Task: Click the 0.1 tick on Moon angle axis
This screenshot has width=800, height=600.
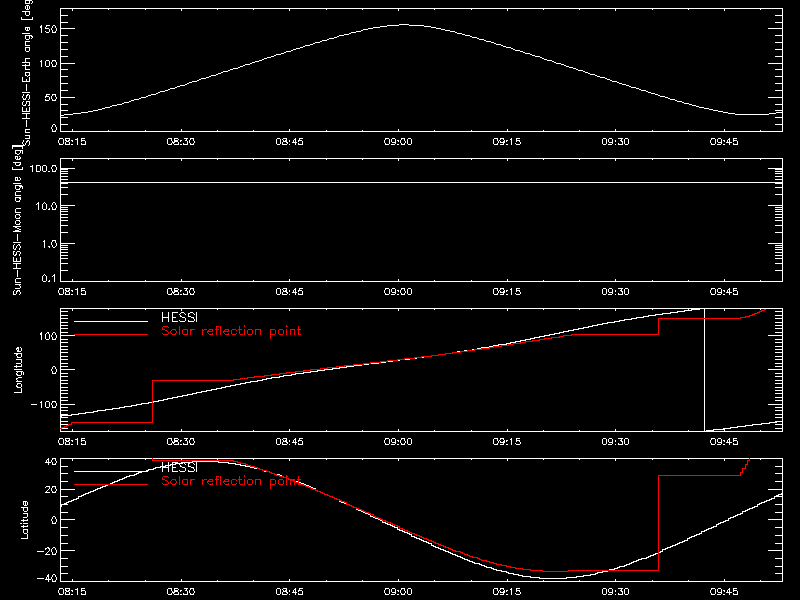Action: coord(49,278)
